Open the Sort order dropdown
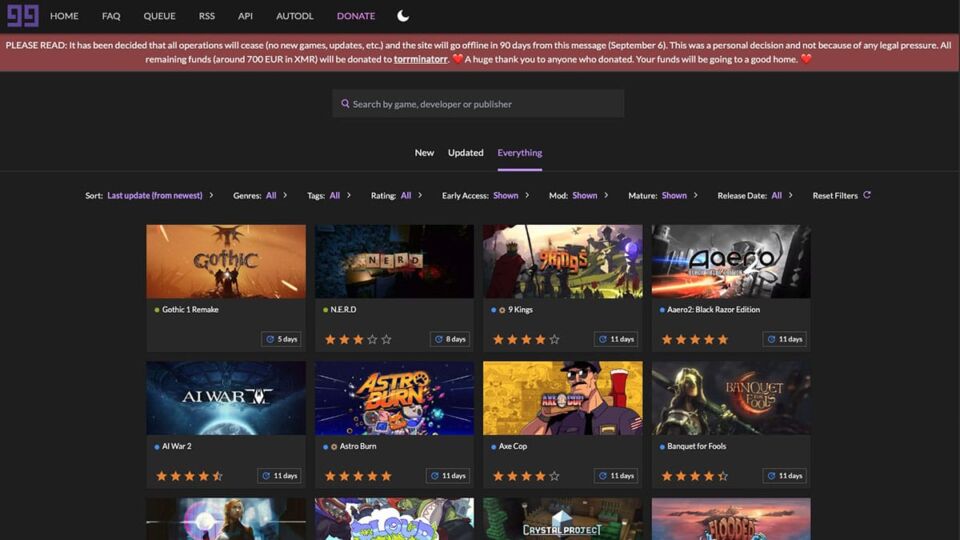 coord(149,195)
